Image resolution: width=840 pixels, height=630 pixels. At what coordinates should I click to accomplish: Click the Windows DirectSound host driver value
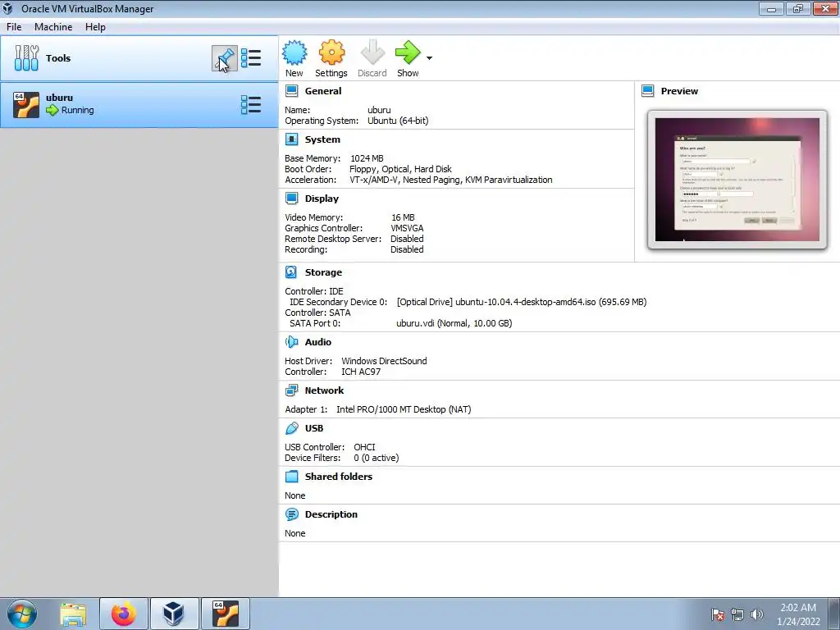384,361
